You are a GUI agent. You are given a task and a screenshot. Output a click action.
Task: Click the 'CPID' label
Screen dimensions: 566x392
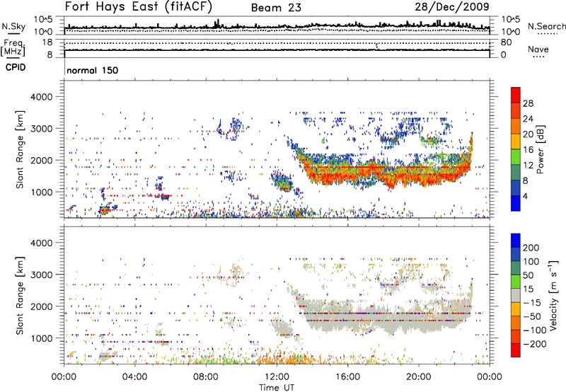16,67
